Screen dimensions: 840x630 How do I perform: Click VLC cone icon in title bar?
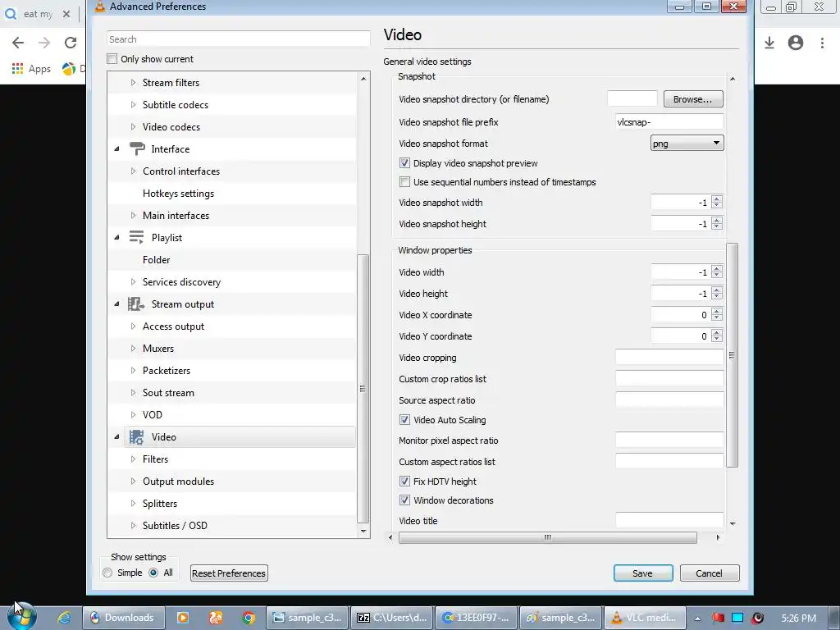tap(99, 7)
